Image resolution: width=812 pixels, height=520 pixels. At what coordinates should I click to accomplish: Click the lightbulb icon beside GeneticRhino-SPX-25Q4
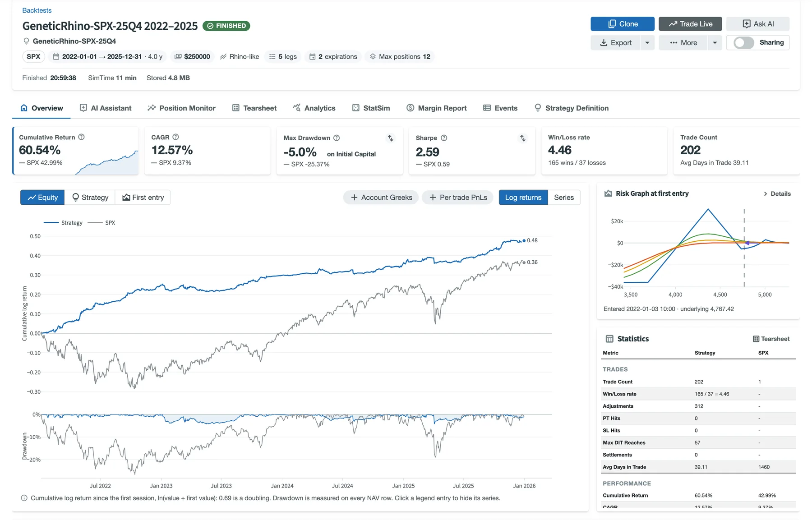point(26,41)
